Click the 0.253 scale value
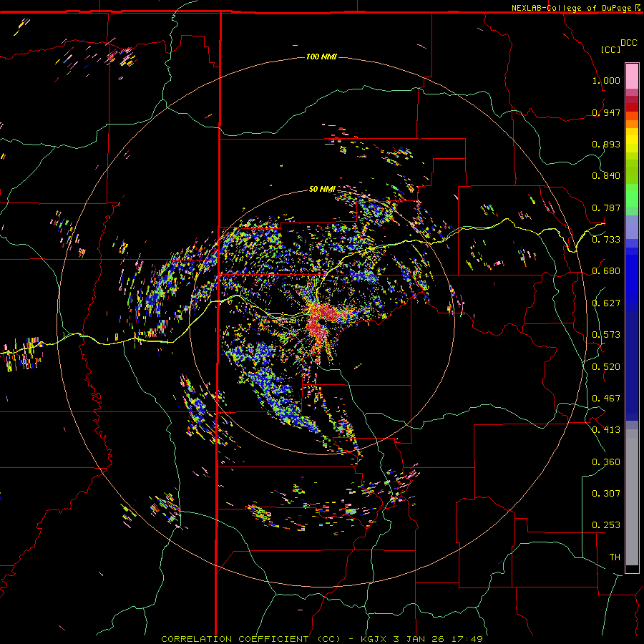644x644 pixels. point(606,525)
